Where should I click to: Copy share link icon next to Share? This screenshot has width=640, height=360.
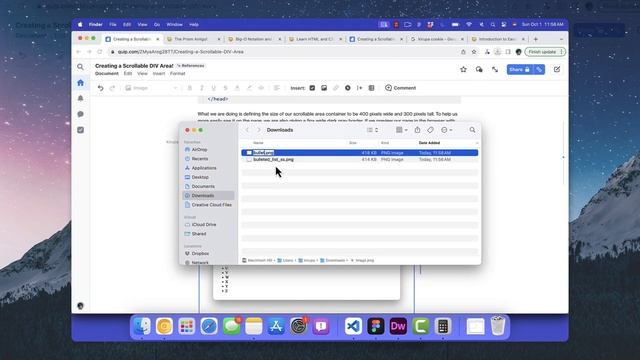coord(539,69)
